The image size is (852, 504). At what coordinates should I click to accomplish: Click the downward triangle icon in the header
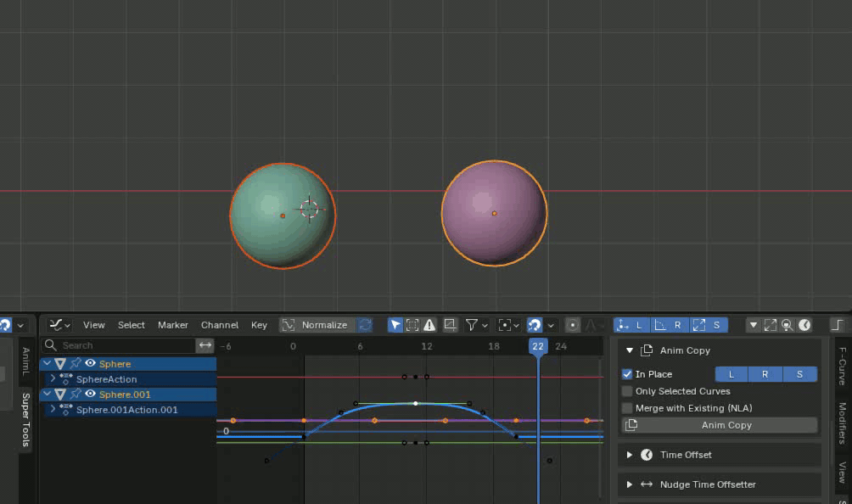click(x=753, y=325)
